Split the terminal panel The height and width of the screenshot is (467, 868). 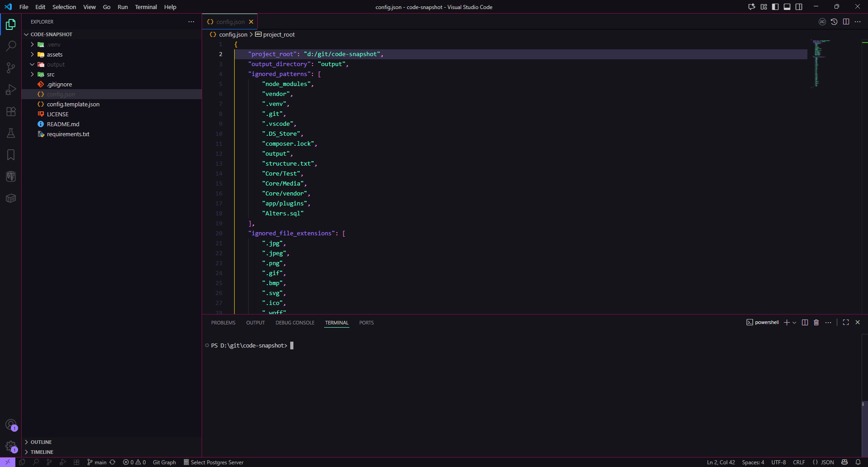[805, 323]
